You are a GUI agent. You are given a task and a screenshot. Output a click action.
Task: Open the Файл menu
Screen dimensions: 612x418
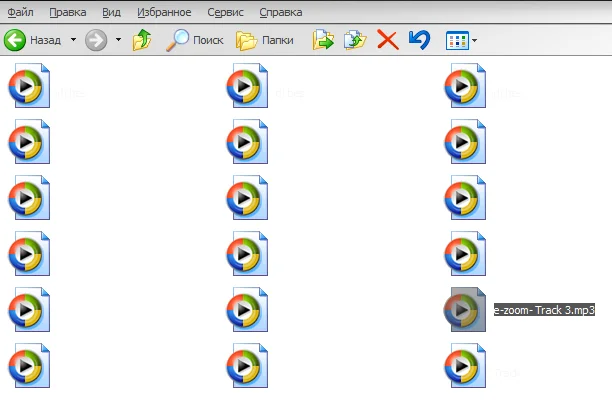tap(20, 12)
